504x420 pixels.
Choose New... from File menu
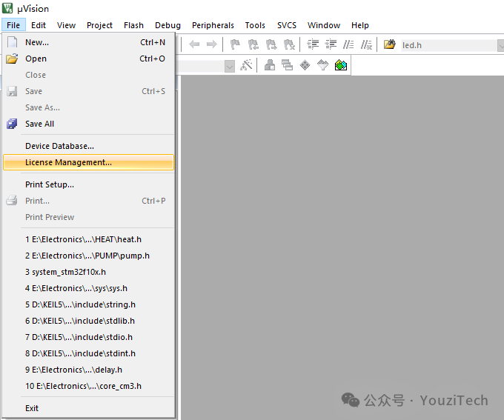89,42
